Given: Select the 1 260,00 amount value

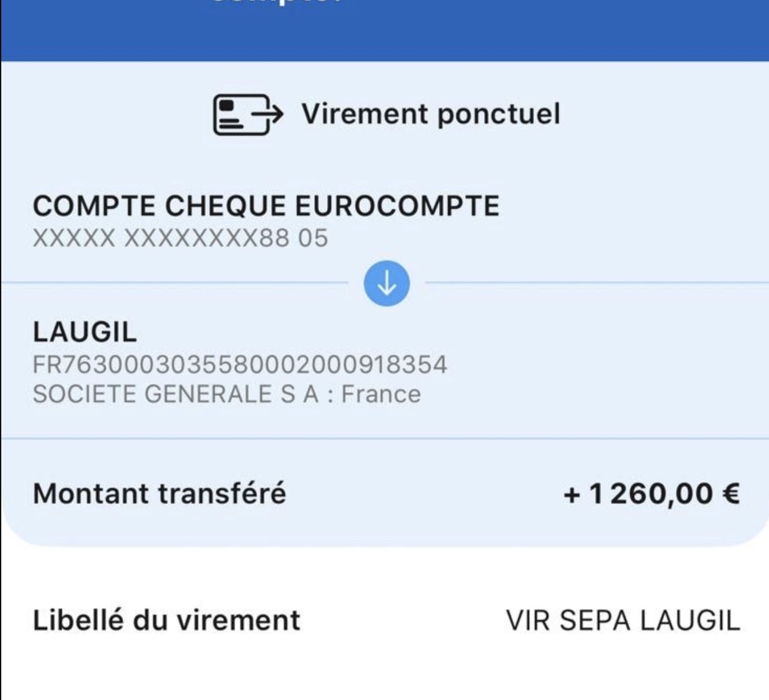Looking at the screenshot, I should (x=651, y=494).
